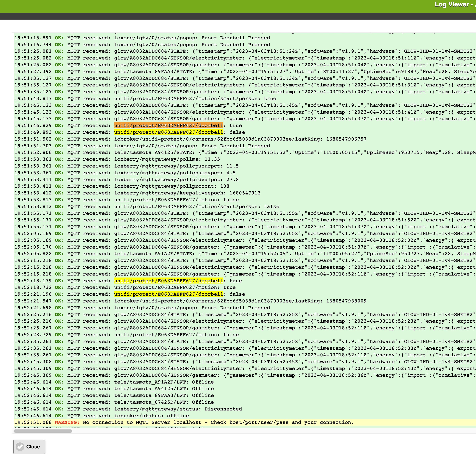Click the horizontal scrollbar thumb at bottom

43,431
